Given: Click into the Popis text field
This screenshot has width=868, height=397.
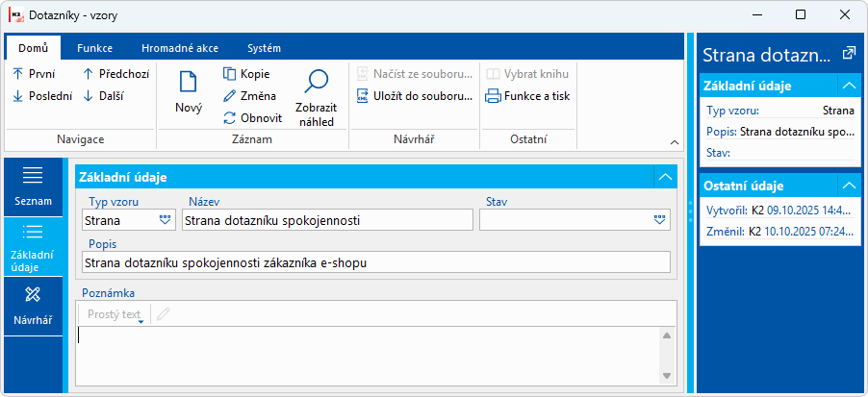Looking at the screenshot, I should pos(375,261).
